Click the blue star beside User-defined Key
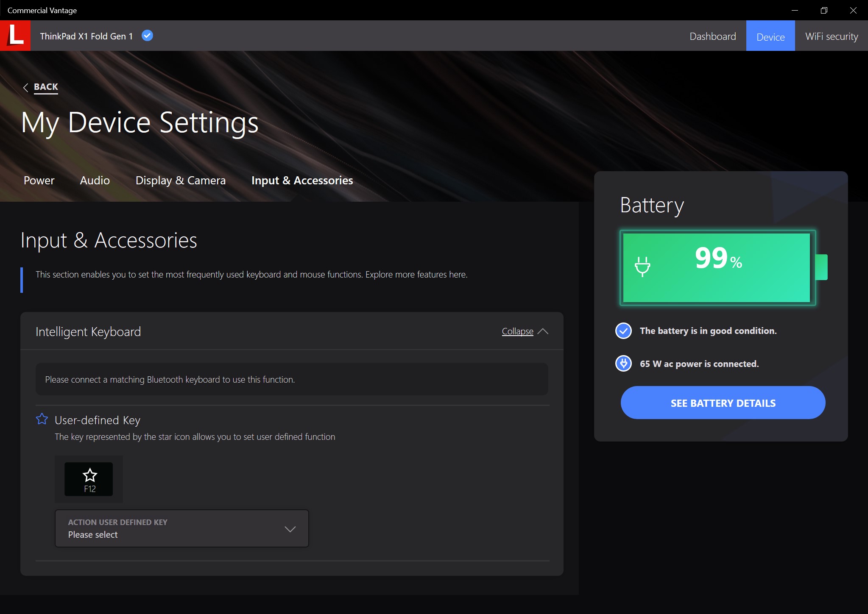The height and width of the screenshot is (614, 868). (42, 419)
